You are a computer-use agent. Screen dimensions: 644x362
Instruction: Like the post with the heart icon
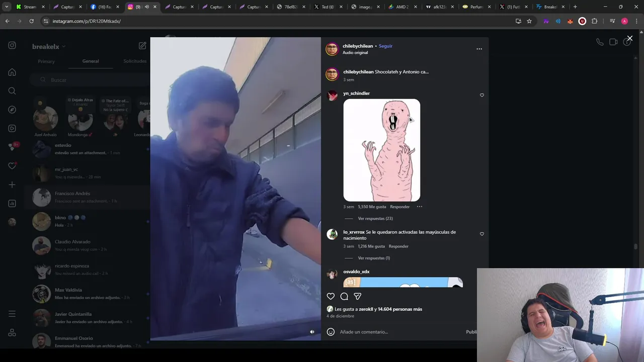point(331,296)
